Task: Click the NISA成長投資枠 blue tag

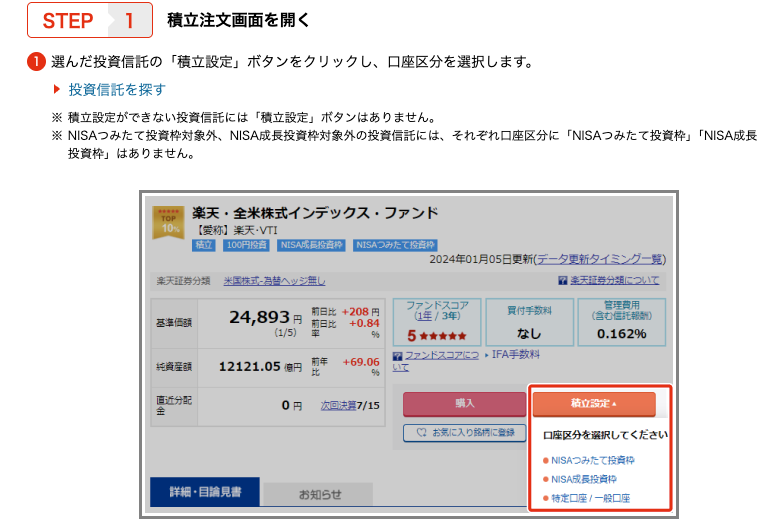Action: (x=311, y=245)
